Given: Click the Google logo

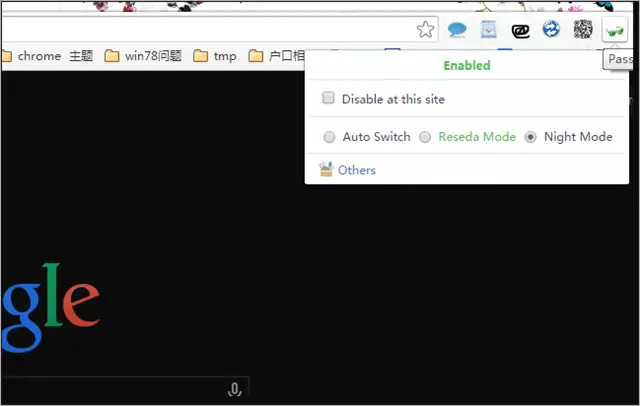Looking at the screenshot, I should click(51, 308).
